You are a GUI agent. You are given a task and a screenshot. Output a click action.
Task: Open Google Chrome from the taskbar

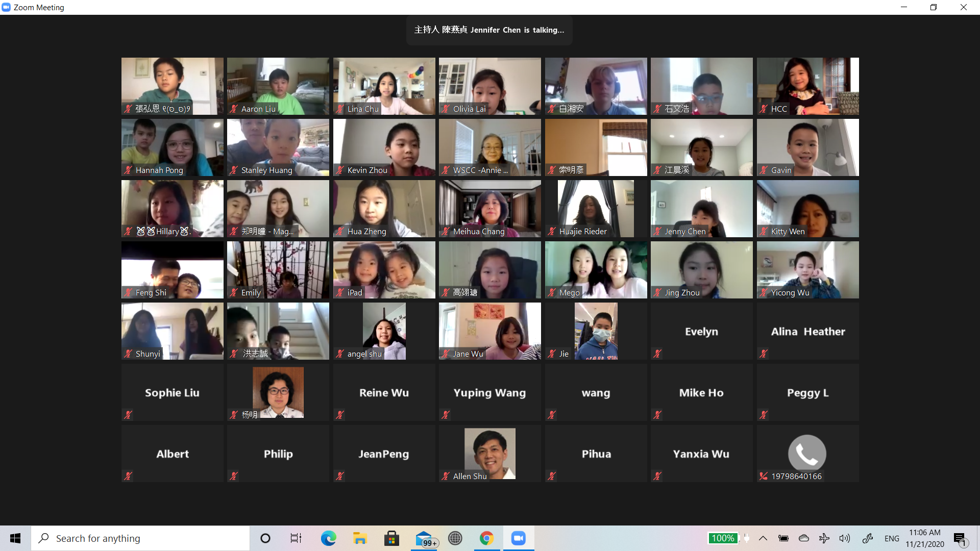pyautogui.click(x=486, y=538)
